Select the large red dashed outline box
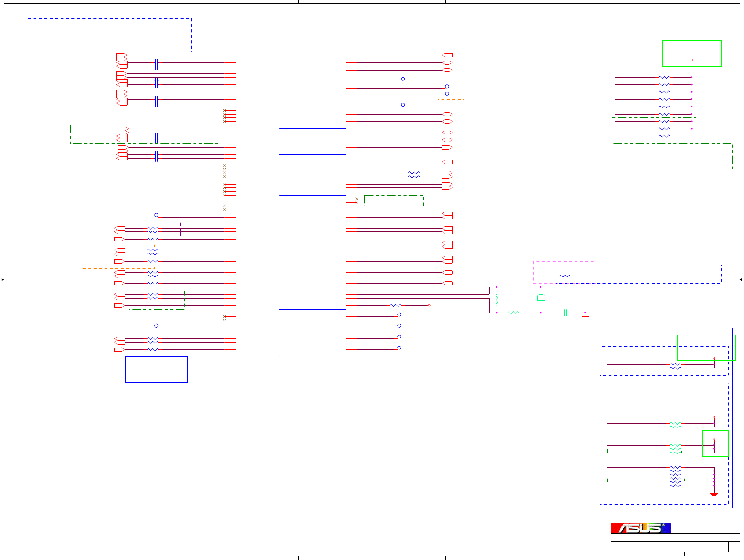Screen dimensions: 744x560 pyautogui.click(x=168, y=180)
